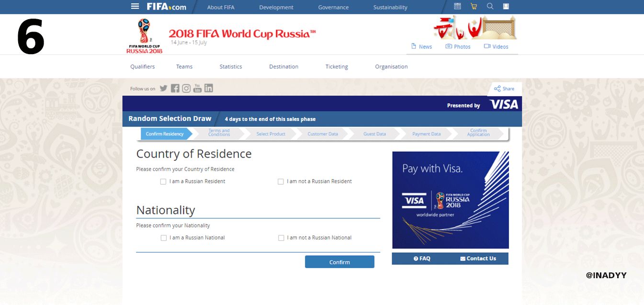Select 'I am not a Russian Resident'

click(281, 181)
